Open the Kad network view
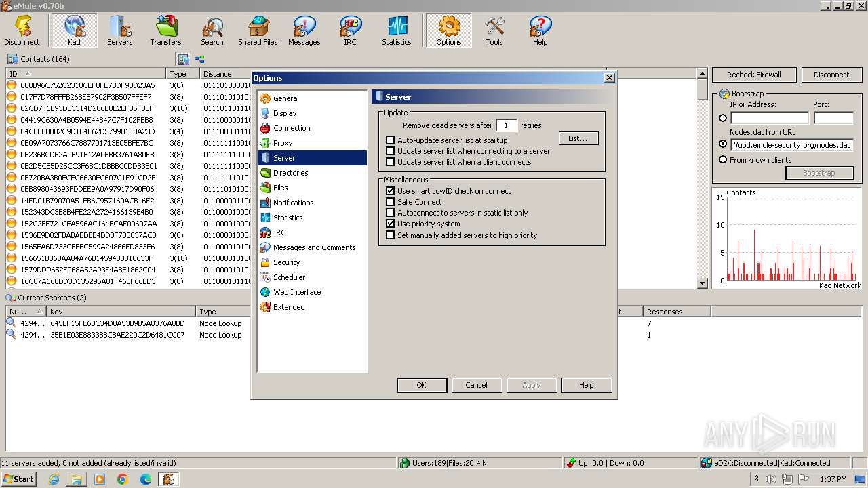Viewport: 868px width, 488px height. 74,31
